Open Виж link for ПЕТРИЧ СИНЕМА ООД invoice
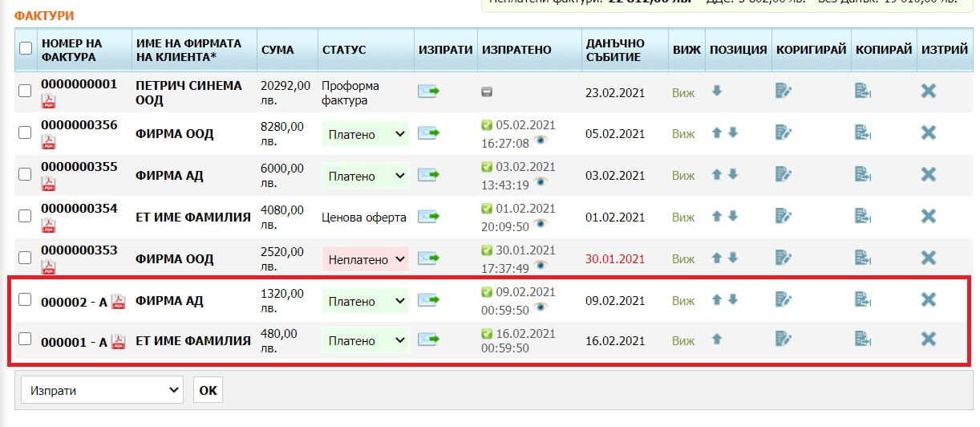The image size is (980, 427). 683,92
